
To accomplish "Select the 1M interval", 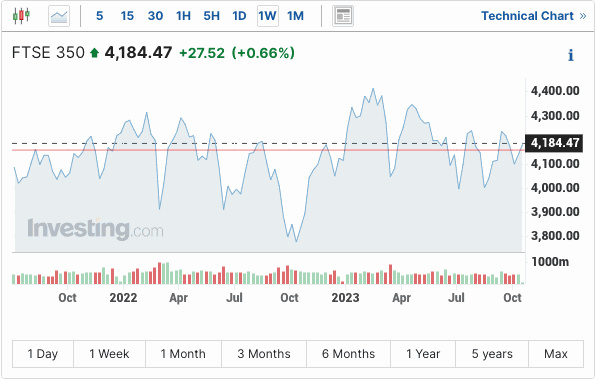I will click(x=295, y=16).
